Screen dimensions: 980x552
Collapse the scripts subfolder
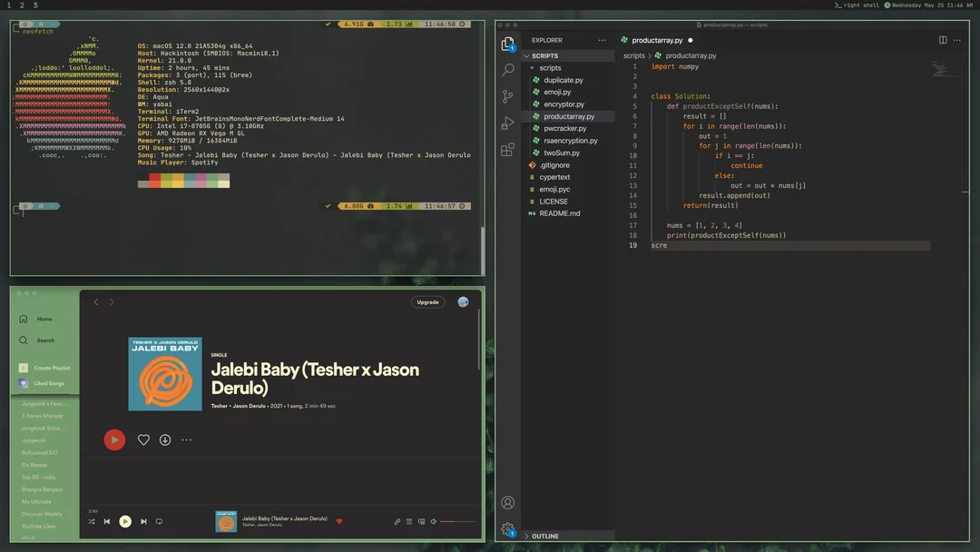tap(551, 67)
